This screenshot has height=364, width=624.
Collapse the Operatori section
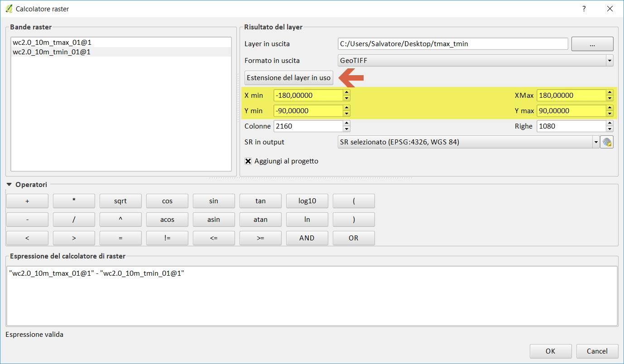10,185
